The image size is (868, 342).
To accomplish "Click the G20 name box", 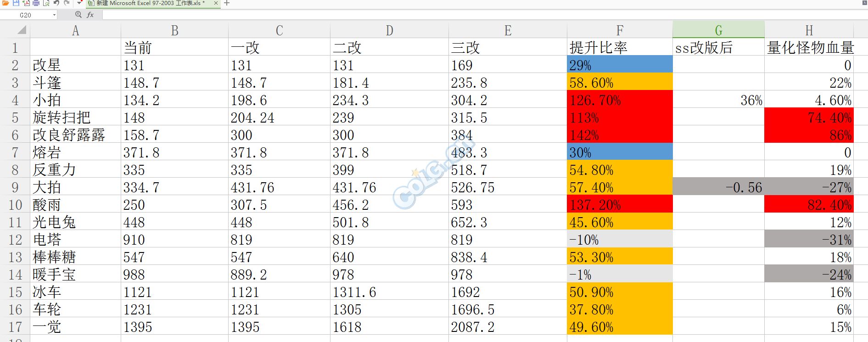I will 26,15.
